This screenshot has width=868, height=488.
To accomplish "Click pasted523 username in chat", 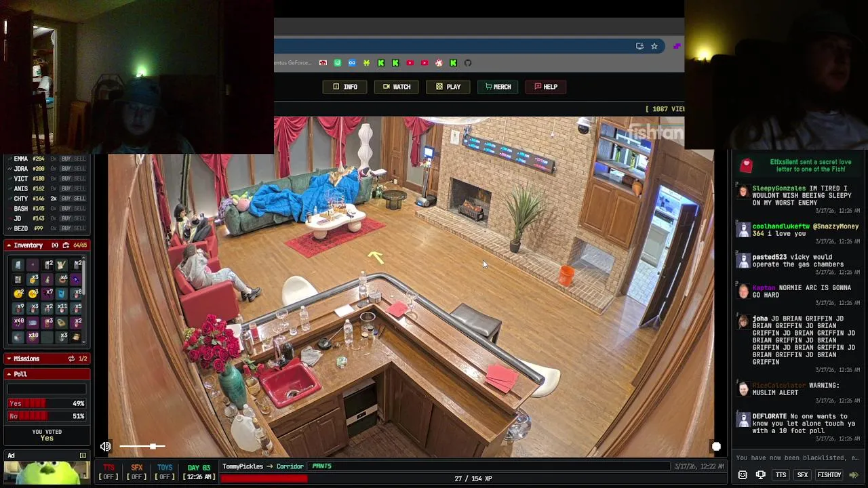I will (771, 258).
